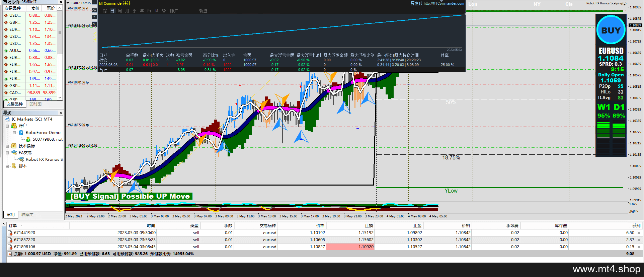The height and width of the screenshot is (277, 644).
Task: Open the EURUSD,M15 chart dropdown arrow
Action: point(68,3)
